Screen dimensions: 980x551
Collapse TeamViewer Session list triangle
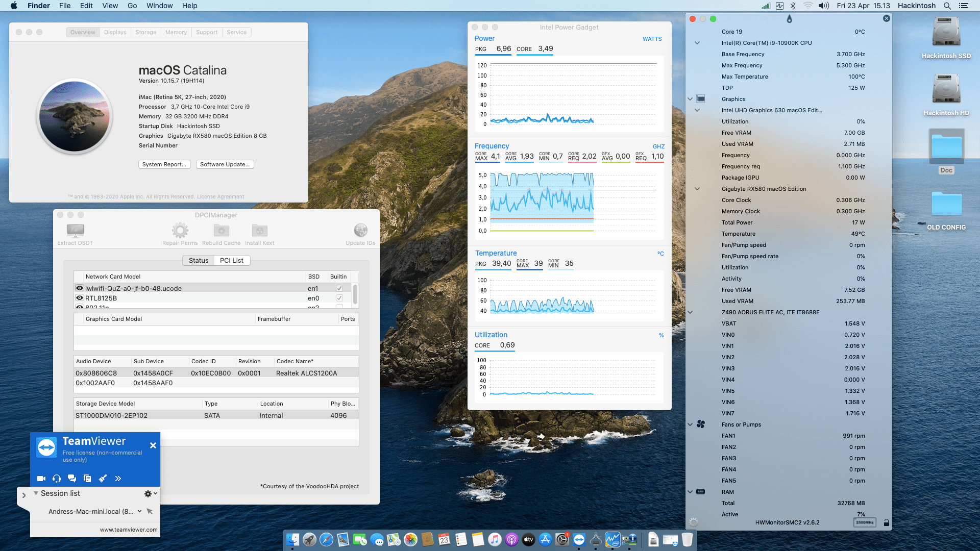(36, 493)
